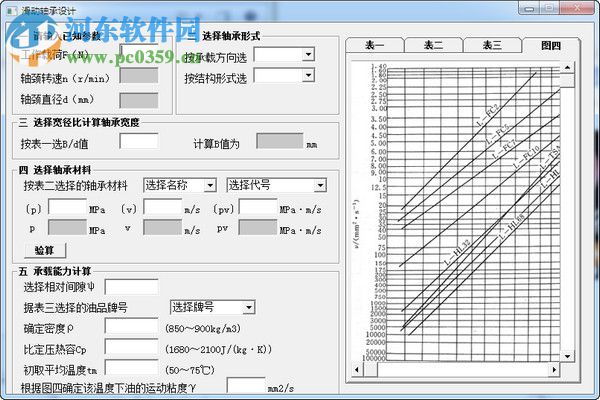Click the 轴颈转速n (r/min) field
The width and height of the screenshot is (600, 400).
139,75
